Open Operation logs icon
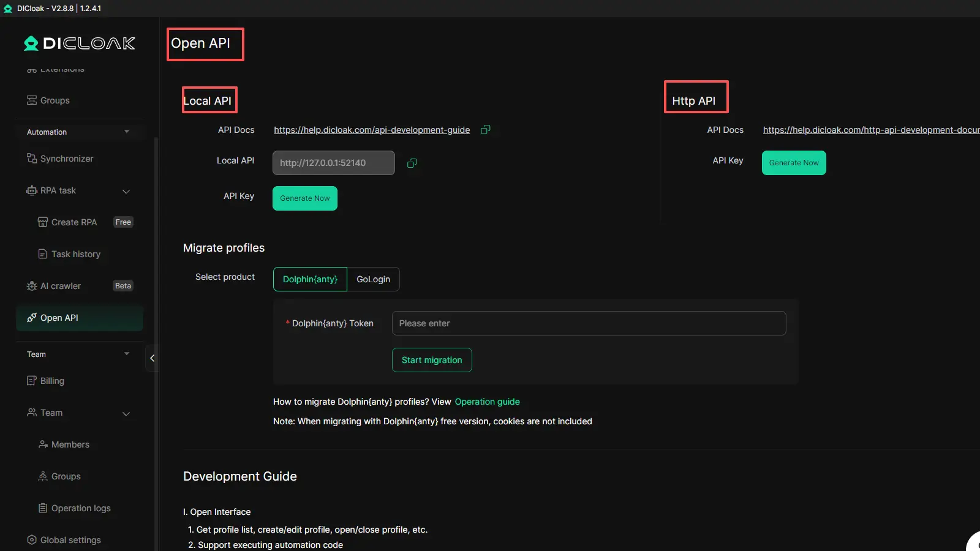The width and height of the screenshot is (980, 551). [43, 508]
